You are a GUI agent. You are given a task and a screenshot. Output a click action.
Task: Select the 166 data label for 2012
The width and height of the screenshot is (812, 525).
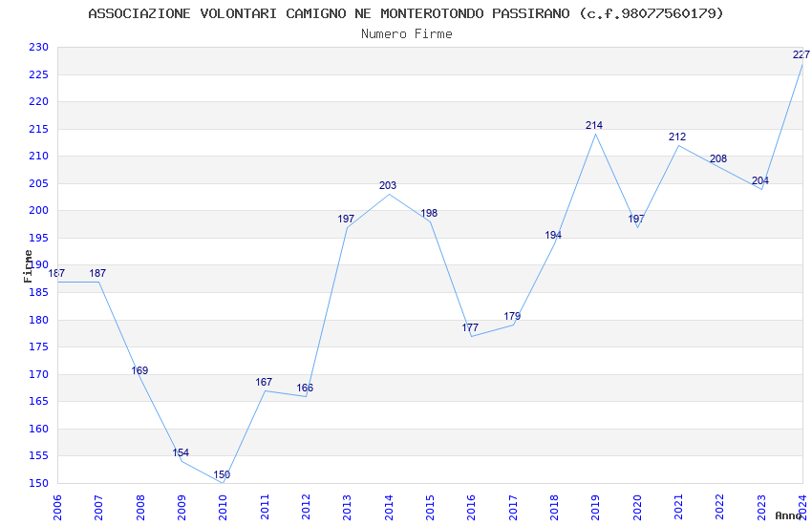pos(305,388)
